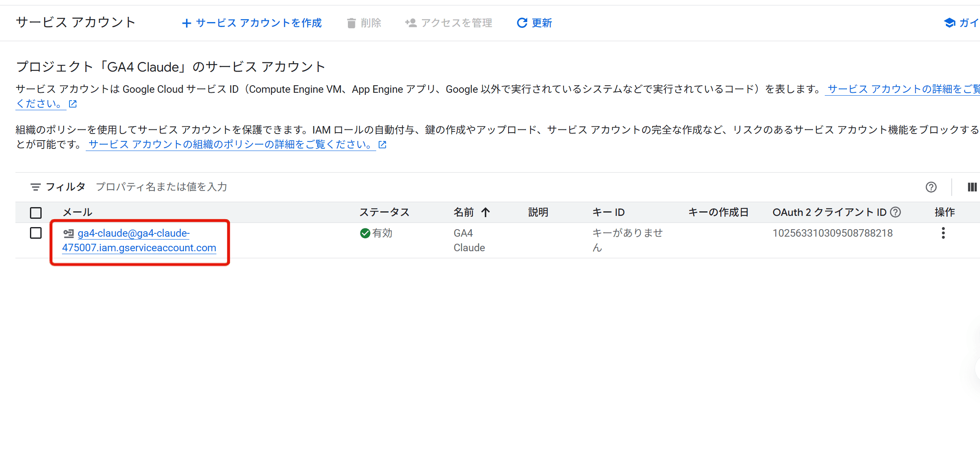Click the manage access person icon
Viewport: 980px width, 465px height.
click(411, 23)
